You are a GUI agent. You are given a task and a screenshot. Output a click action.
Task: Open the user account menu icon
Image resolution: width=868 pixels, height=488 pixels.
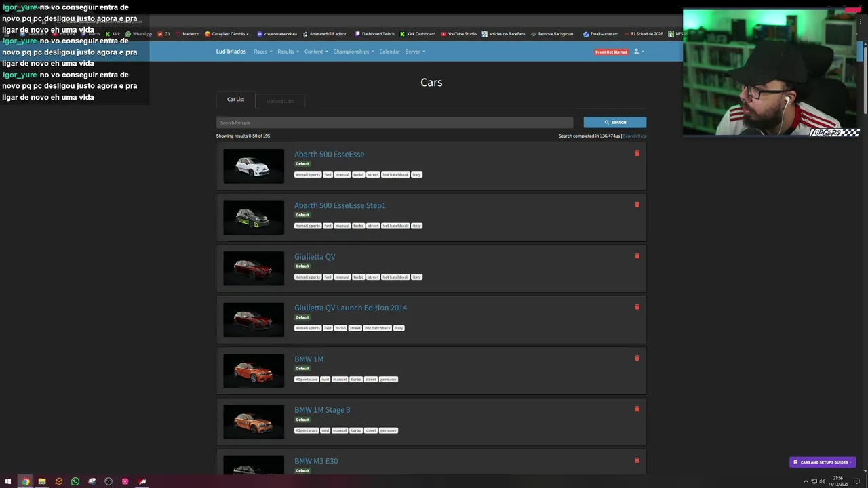pos(637,52)
